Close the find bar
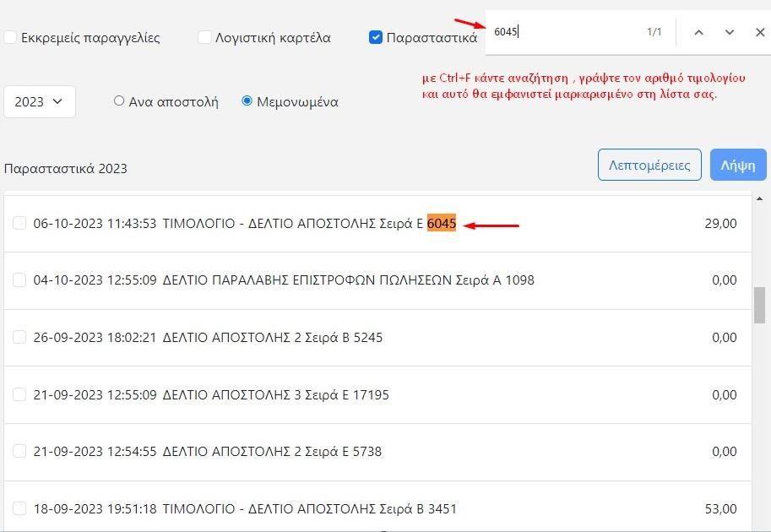The width and height of the screenshot is (771, 532). pos(759,32)
